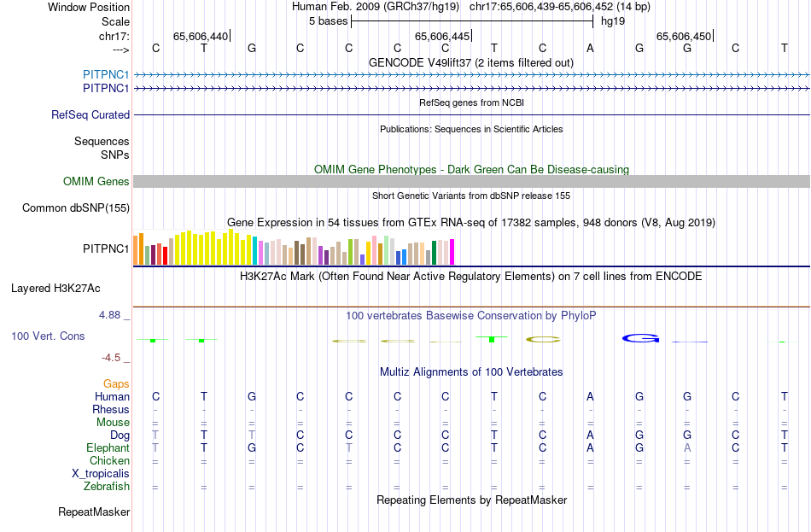Click the PITPNC1 label beside GTEx bar chart
Image resolution: width=811 pixels, height=532 pixels.
[106, 249]
